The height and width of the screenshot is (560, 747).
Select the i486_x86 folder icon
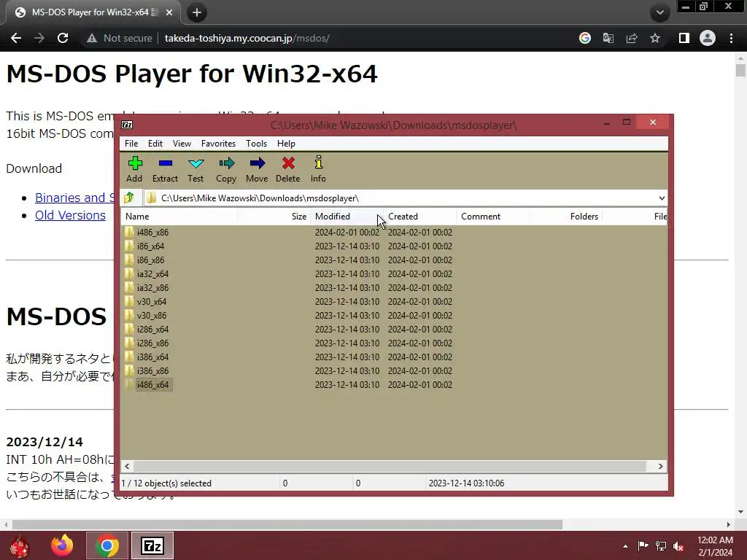pyautogui.click(x=129, y=232)
